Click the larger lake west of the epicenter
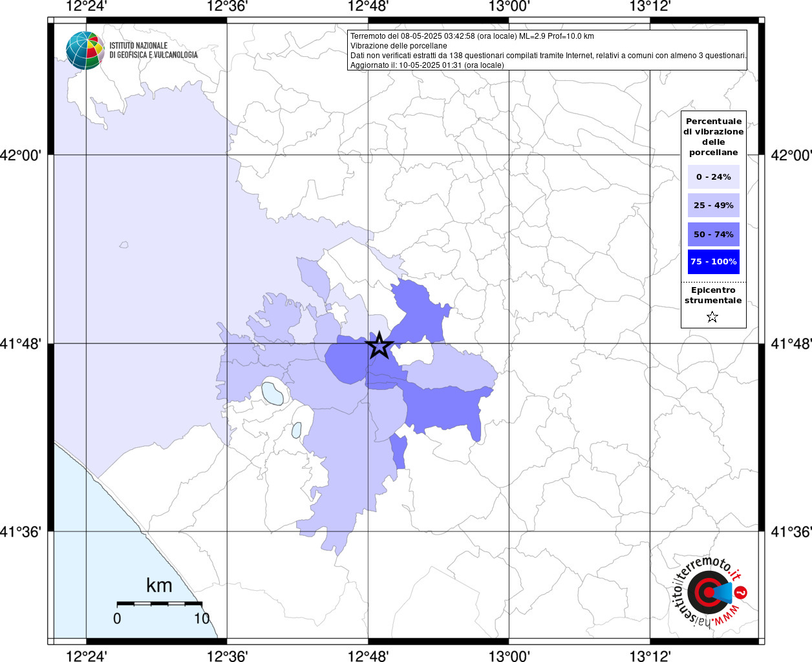812x662 pixels. point(272,393)
